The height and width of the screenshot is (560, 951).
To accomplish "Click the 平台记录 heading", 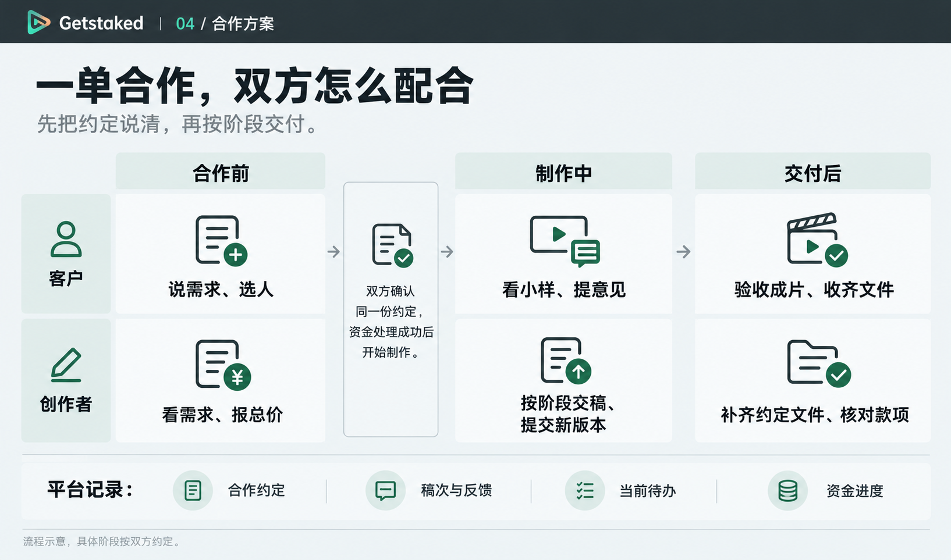I will pyautogui.click(x=90, y=490).
